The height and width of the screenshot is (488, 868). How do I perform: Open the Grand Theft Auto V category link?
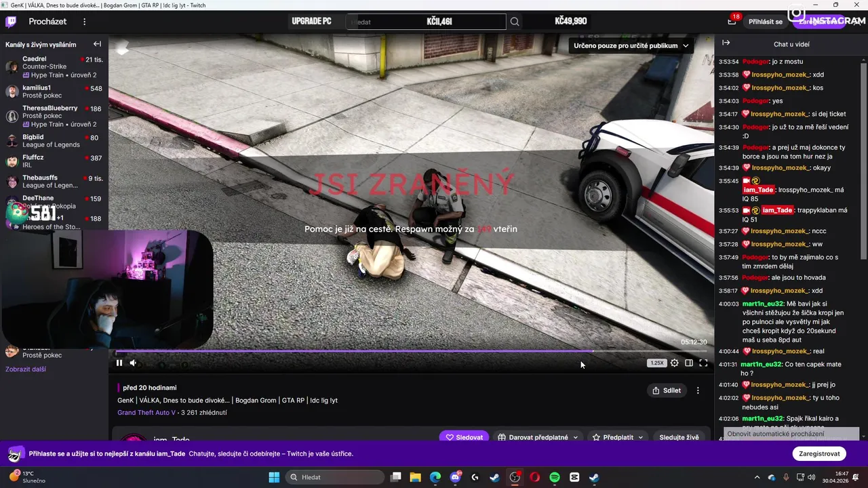(146, 412)
